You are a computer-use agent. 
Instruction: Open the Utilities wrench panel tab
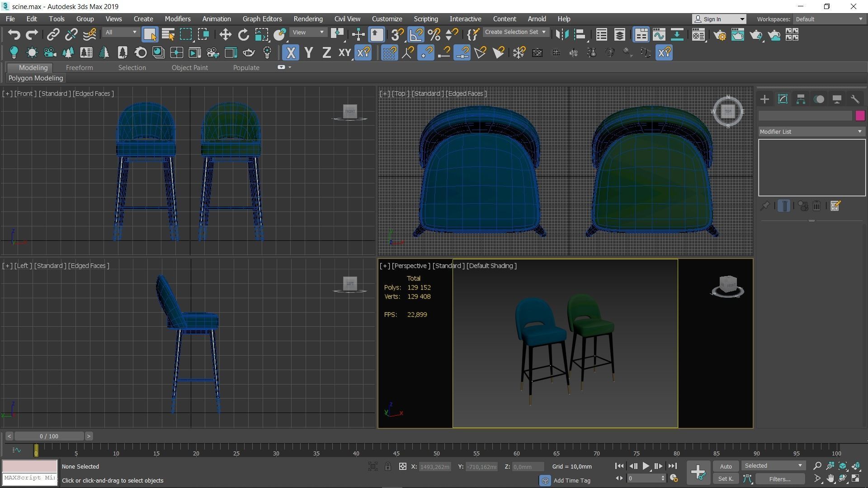pyautogui.click(x=855, y=99)
